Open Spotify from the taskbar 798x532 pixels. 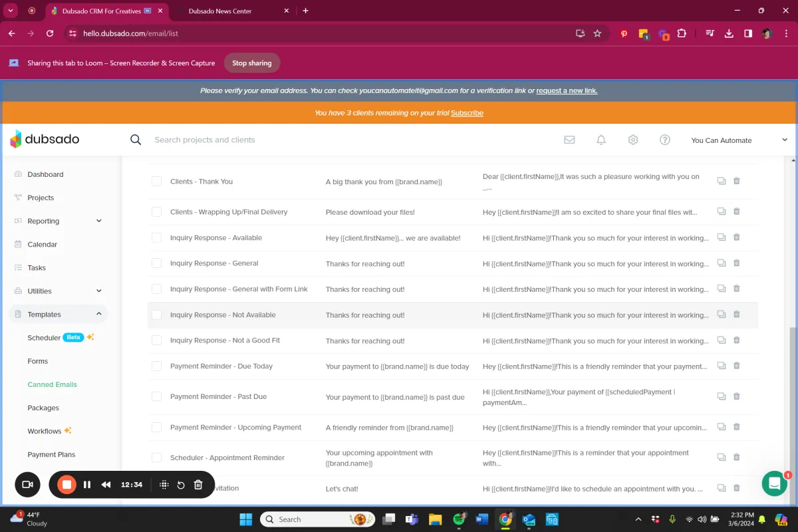(x=459, y=519)
